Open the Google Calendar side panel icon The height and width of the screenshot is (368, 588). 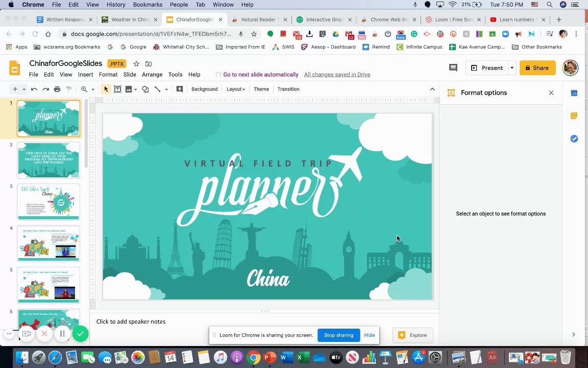[x=574, y=93]
